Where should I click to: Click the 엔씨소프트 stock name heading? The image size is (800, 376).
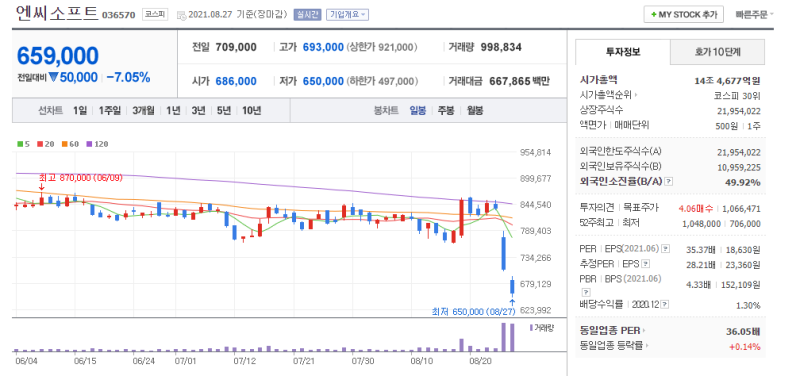click(x=57, y=13)
